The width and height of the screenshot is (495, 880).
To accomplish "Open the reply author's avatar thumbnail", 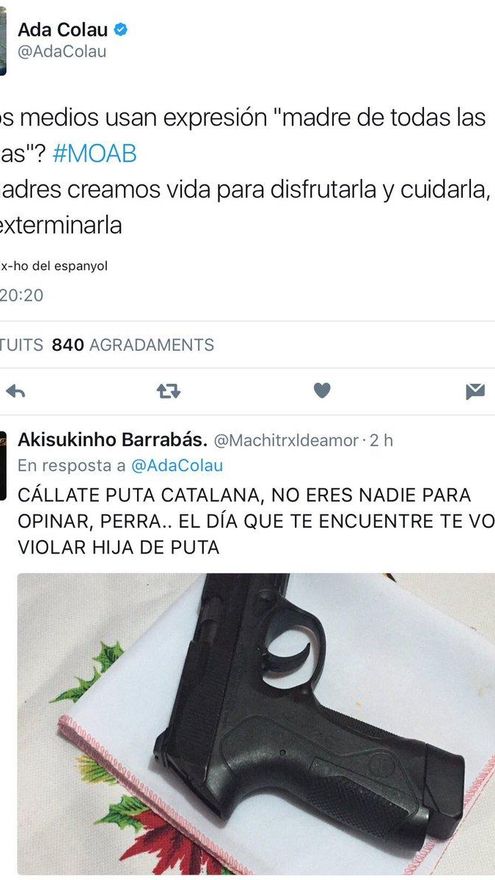I will 3,465.
